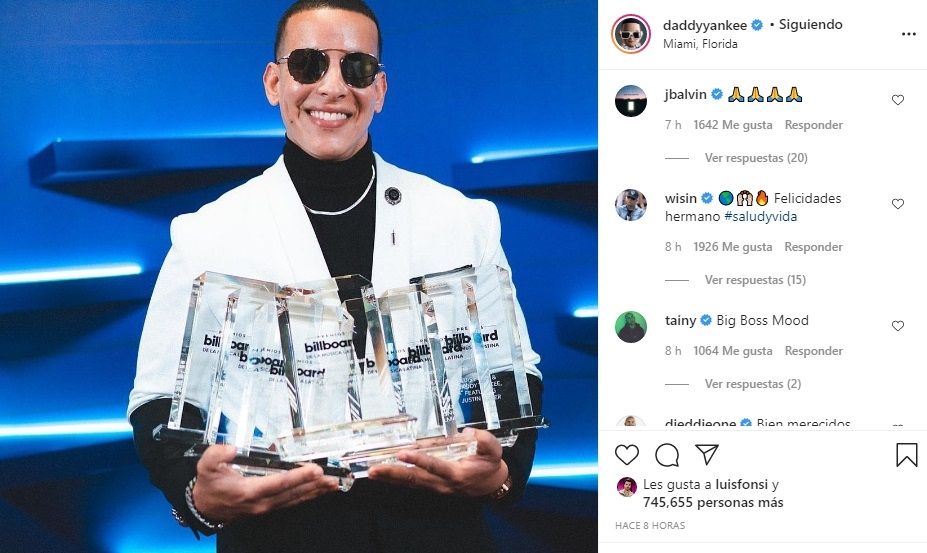View 745,655 personas más likes list
927x553 pixels.
(x=713, y=503)
